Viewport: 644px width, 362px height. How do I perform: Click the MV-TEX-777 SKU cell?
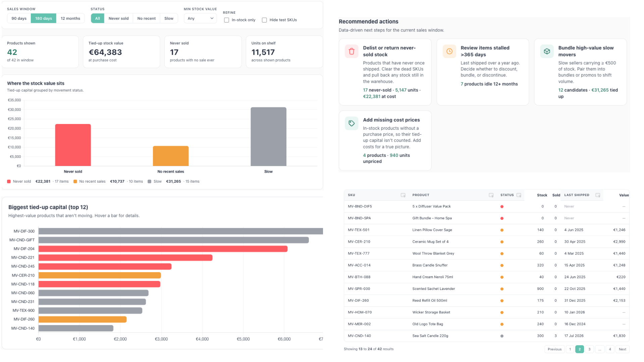[x=359, y=253]
